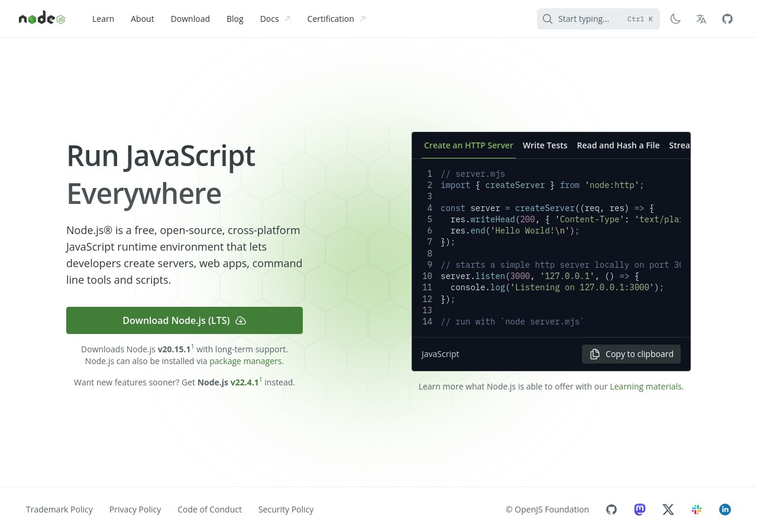Screen dimensions: 757x532
Task: Open the Slack social icon
Action: (x=697, y=510)
